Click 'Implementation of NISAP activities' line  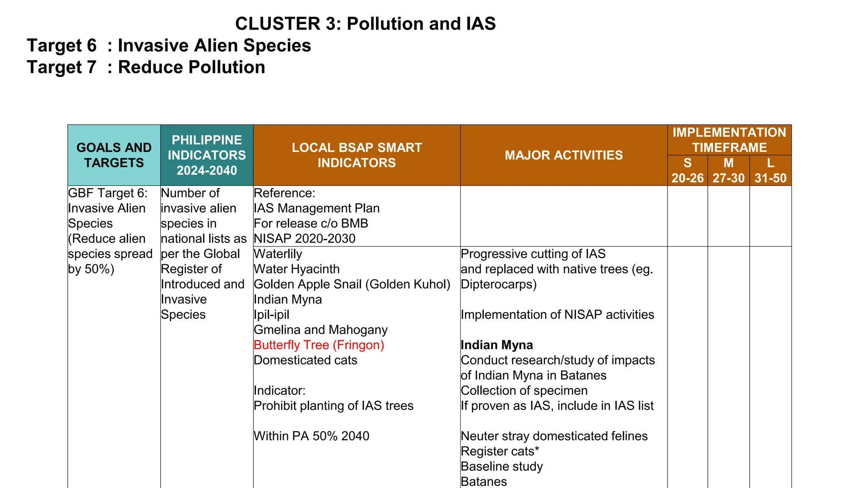pos(557,315)
